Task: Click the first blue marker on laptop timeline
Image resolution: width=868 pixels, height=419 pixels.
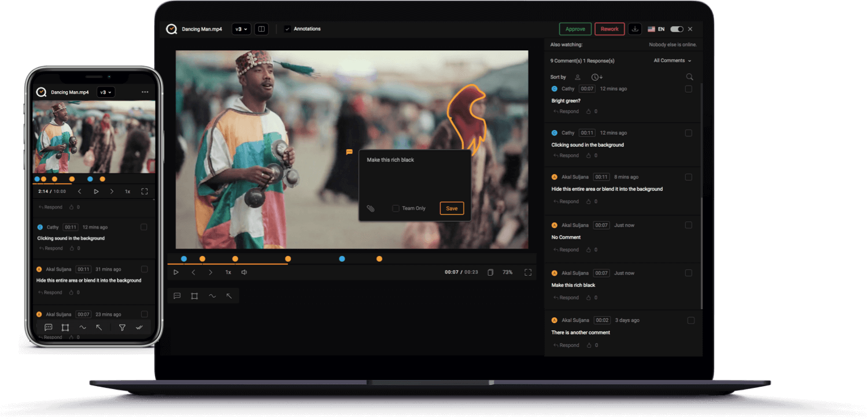Action: point(184,259)
